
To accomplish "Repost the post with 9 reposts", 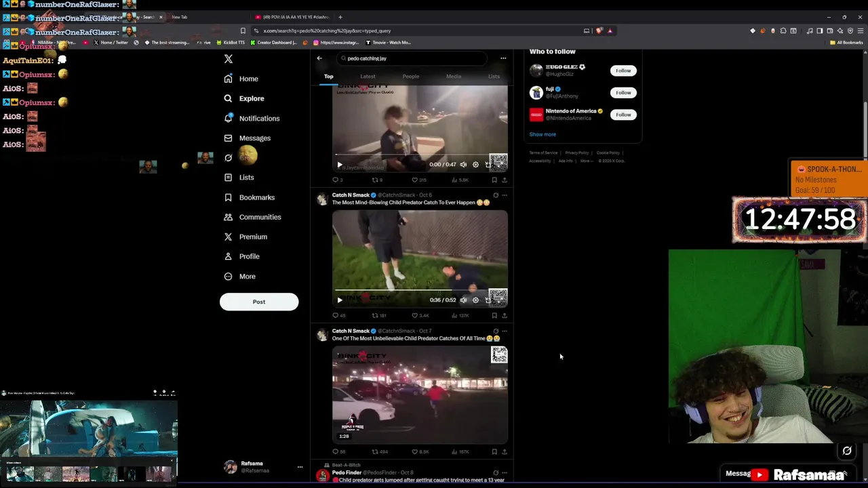I will (x=377, y=180).
